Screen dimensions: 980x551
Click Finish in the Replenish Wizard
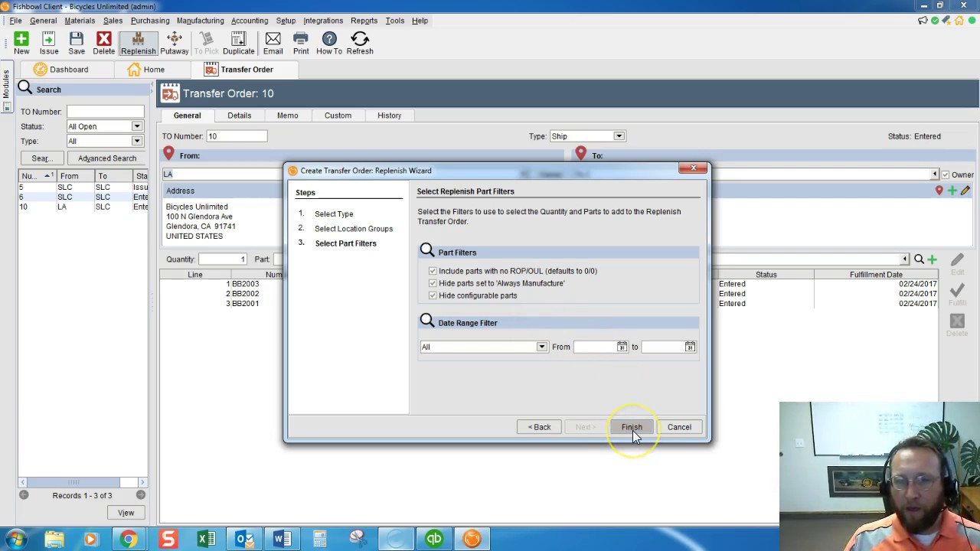tap(632, 427)
